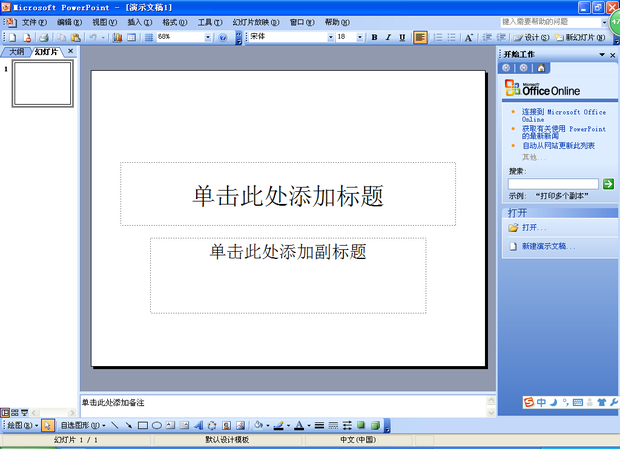
Task: Click the Paste clipboard icon
Action: [x=76, y=38]
